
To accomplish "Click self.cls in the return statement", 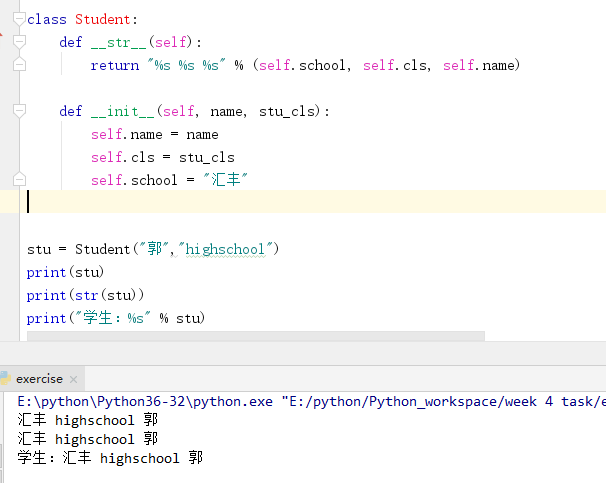I will [395, 65].
